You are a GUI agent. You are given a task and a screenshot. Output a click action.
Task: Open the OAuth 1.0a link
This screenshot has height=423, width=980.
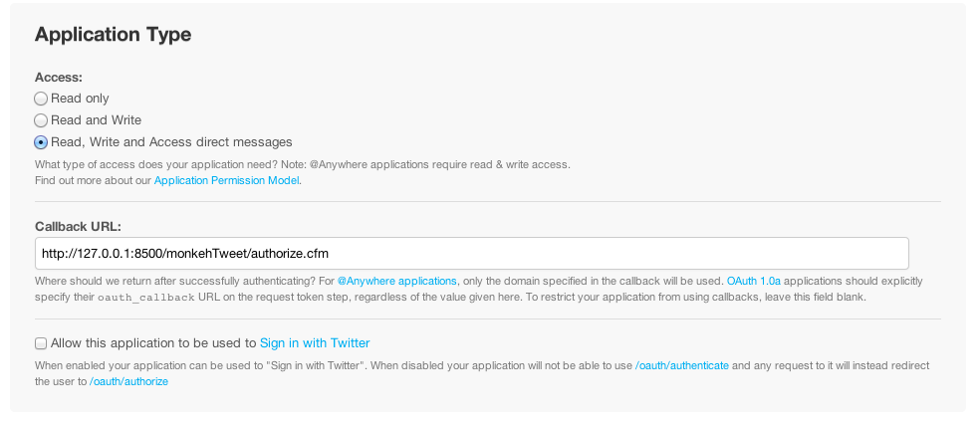pyautogui.click(x=754, y=281)
